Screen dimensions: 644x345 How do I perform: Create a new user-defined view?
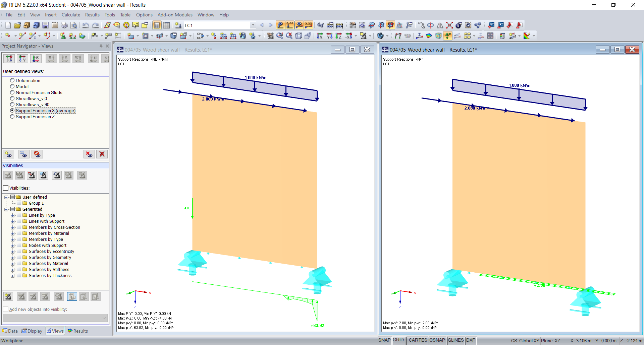coord(8,154)
